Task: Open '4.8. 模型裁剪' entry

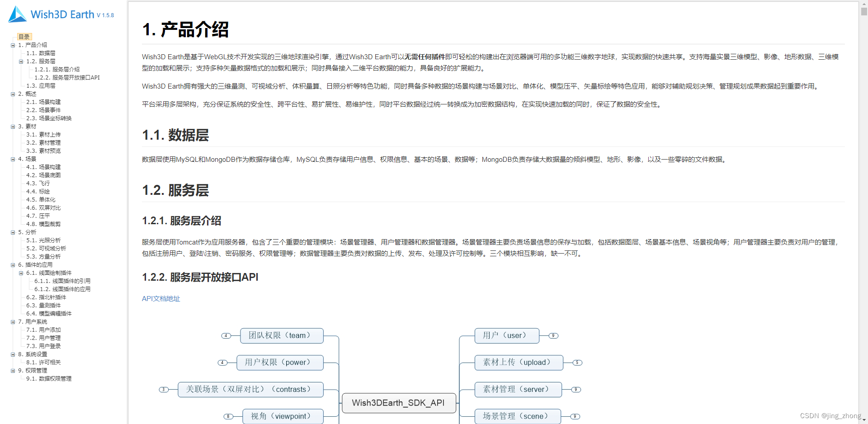Action: 43,224
